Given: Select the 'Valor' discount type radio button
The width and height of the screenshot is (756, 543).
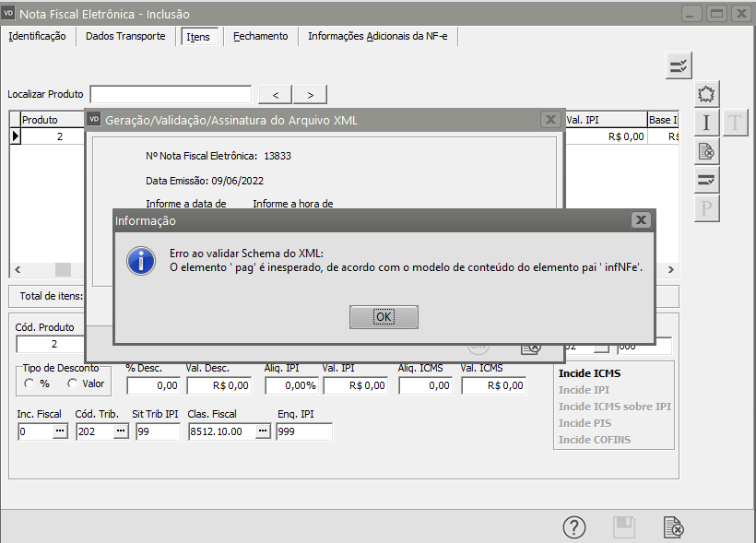Looking at the screenshot, I should (x=72, y=384).
